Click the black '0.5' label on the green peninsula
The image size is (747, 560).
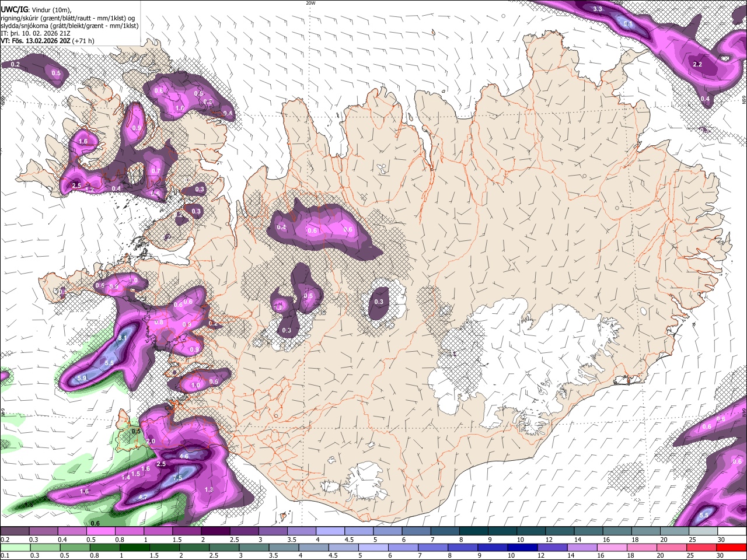pyautogui.click(x=137, y=431)
